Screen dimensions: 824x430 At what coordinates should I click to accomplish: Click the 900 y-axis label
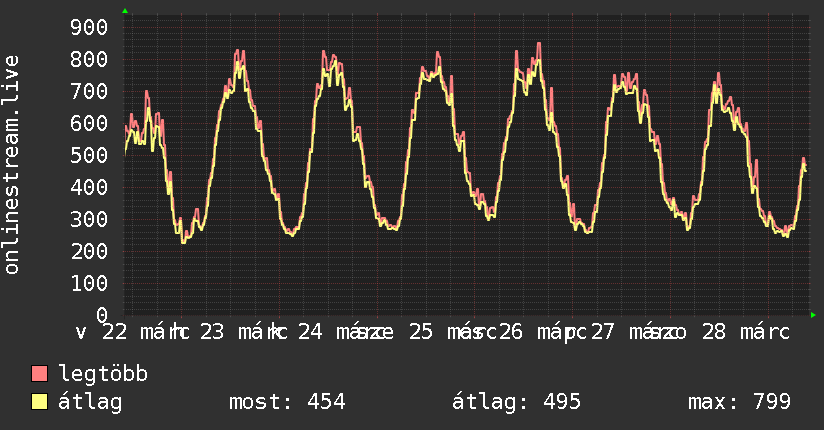pyautogui.click(x=89, y=27)
